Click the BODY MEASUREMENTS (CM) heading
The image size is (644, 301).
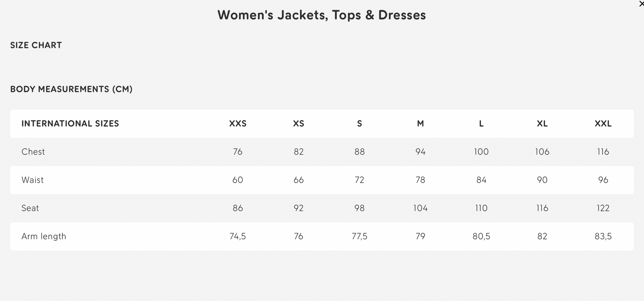point(71,89)
